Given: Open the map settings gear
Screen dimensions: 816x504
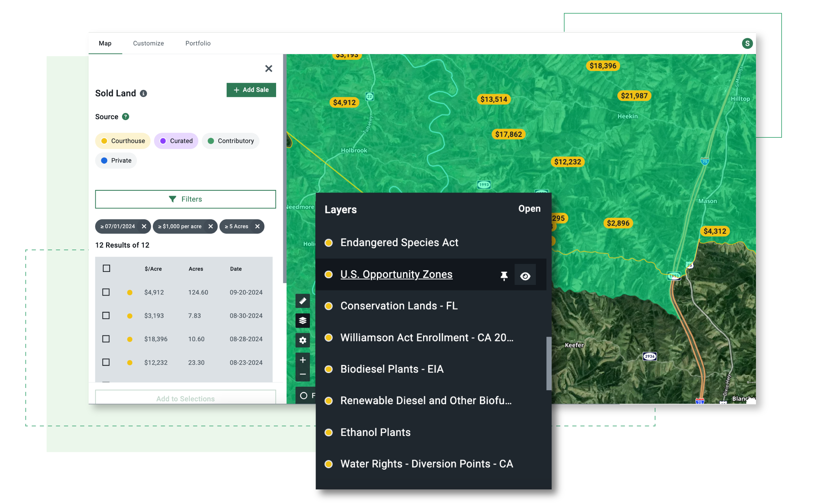Looking at the screenshot, I should pyautogui.click(x=302, y=340).
